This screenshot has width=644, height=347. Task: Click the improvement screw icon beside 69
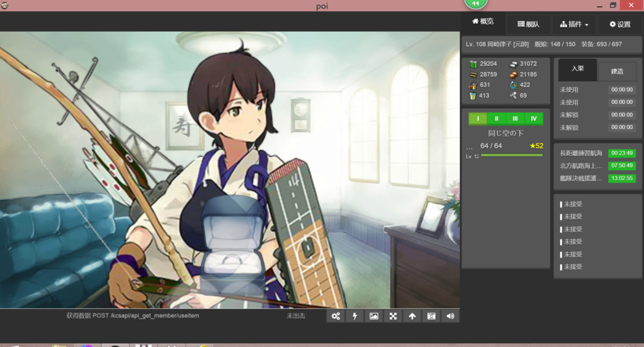(513, 96)
